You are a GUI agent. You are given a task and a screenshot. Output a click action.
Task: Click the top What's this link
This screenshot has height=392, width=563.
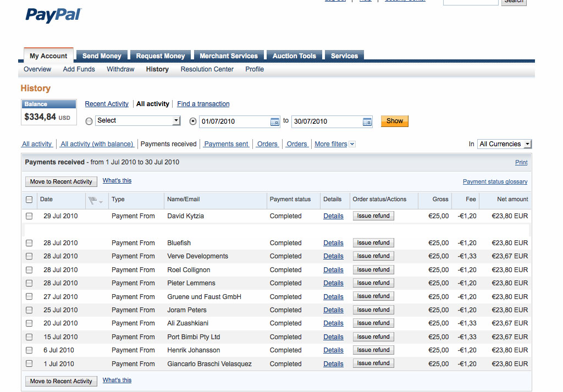click(117, 180)
